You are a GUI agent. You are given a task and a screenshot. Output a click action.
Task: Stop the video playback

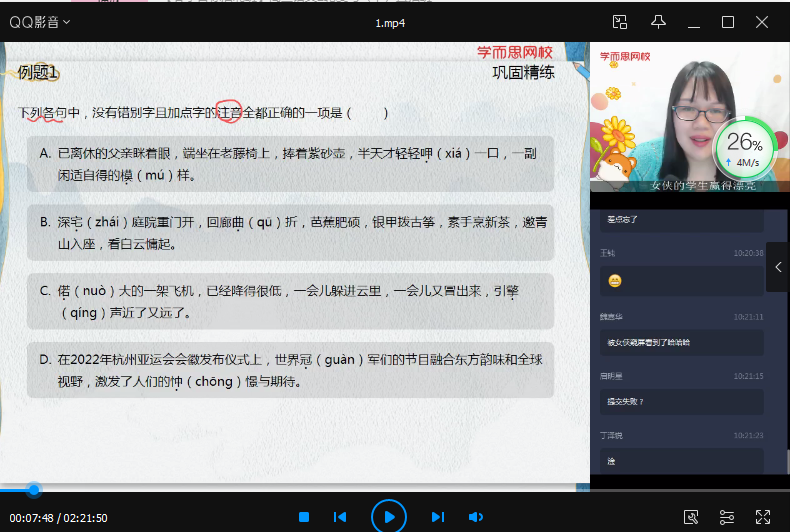coord(304,517)
